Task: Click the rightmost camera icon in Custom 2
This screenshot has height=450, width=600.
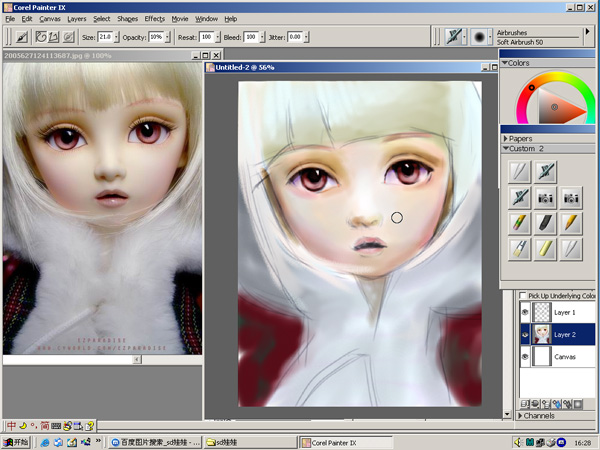Action: pos(571,197)
